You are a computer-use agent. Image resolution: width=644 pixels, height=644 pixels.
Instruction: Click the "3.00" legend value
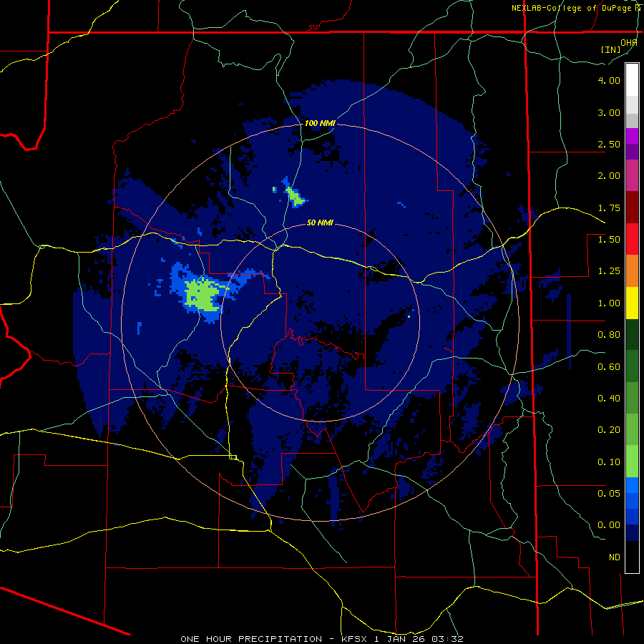[609, 112]
